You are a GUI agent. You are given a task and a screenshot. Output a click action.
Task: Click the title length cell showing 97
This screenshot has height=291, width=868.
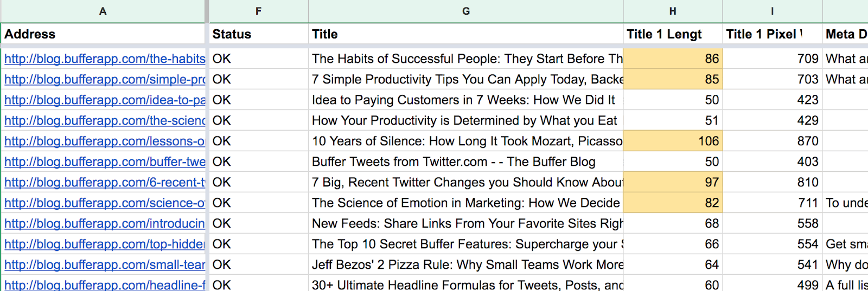pyautogui.click(x=673, y=182)
